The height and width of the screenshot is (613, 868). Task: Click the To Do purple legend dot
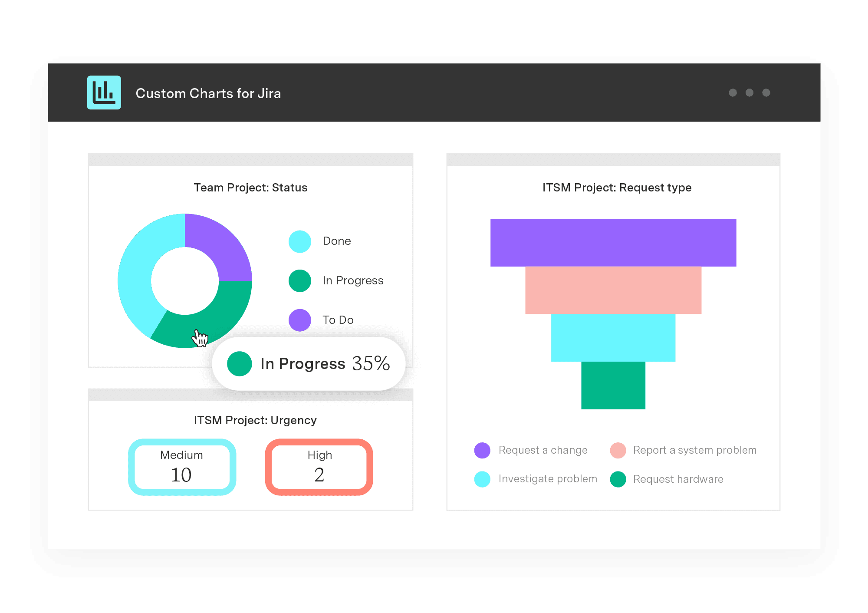299,320
